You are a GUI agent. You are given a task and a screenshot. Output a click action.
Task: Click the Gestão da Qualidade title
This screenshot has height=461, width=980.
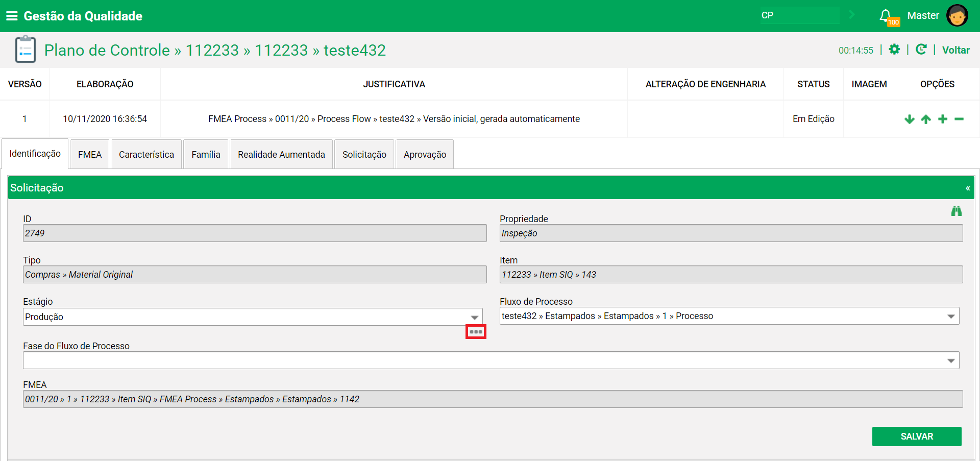(x=83, y=16)
